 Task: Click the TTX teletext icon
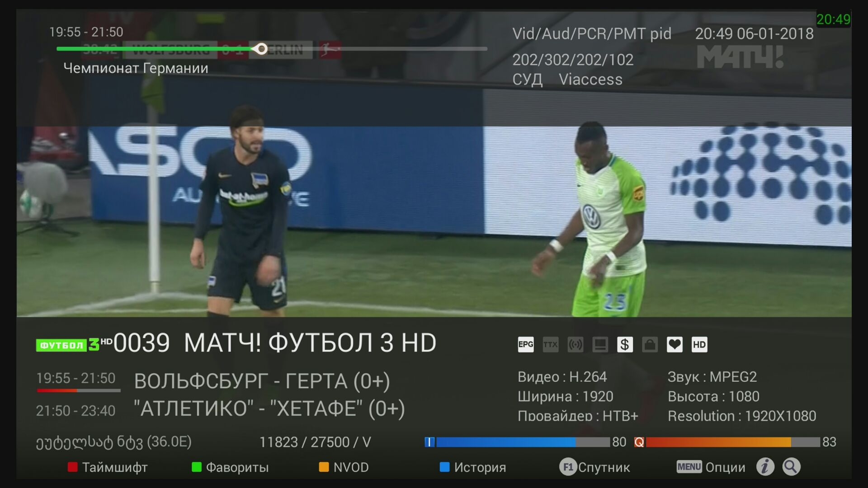click(551, 345)
